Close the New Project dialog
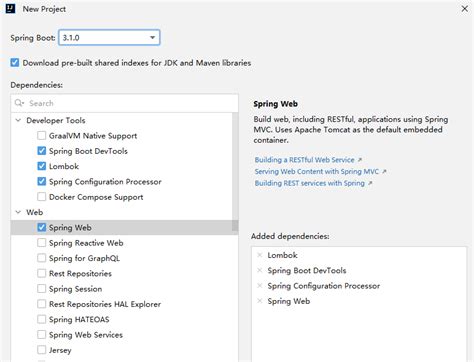This screenshot has height=362, width=474. click(x=464, y=9)
